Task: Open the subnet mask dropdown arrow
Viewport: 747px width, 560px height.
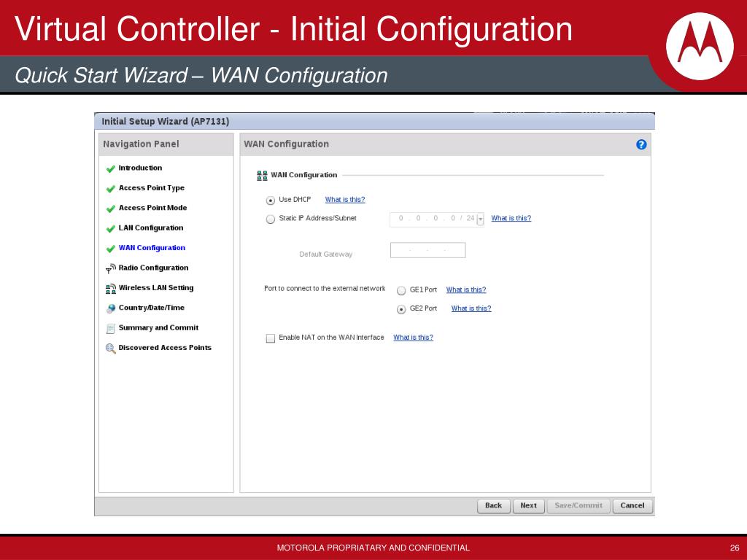Action: pyautogui.click(x=480, y=219)
